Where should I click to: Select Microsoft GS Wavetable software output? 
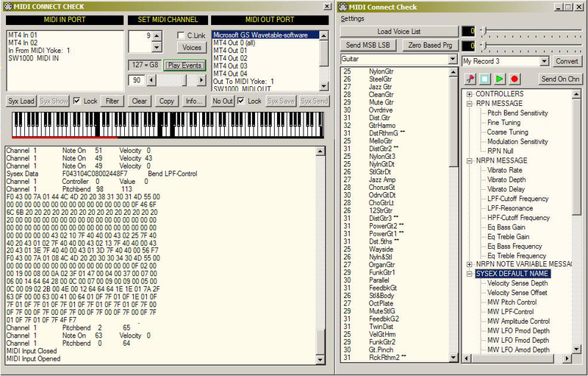point(265,35)
